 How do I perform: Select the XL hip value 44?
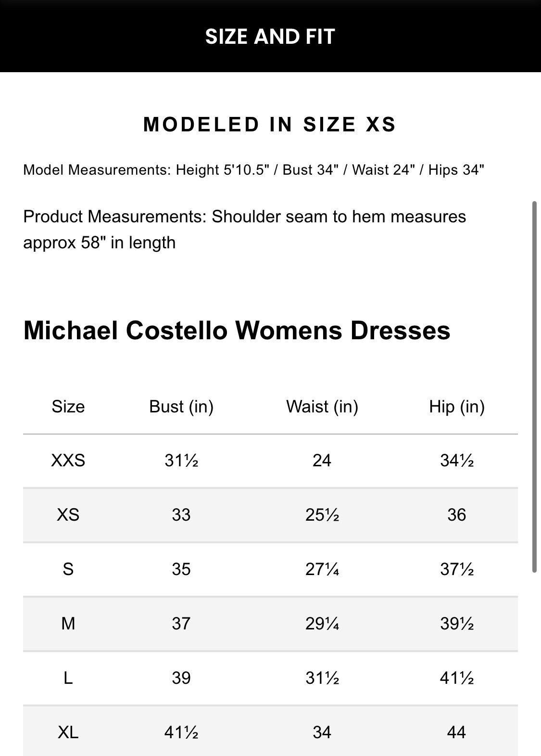[x=457, y=732]
